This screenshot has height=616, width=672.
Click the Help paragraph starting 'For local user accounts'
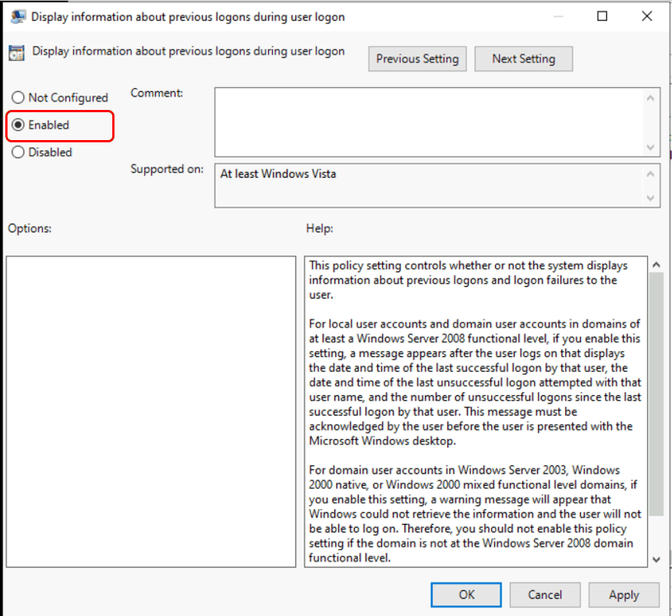point(475,382)
